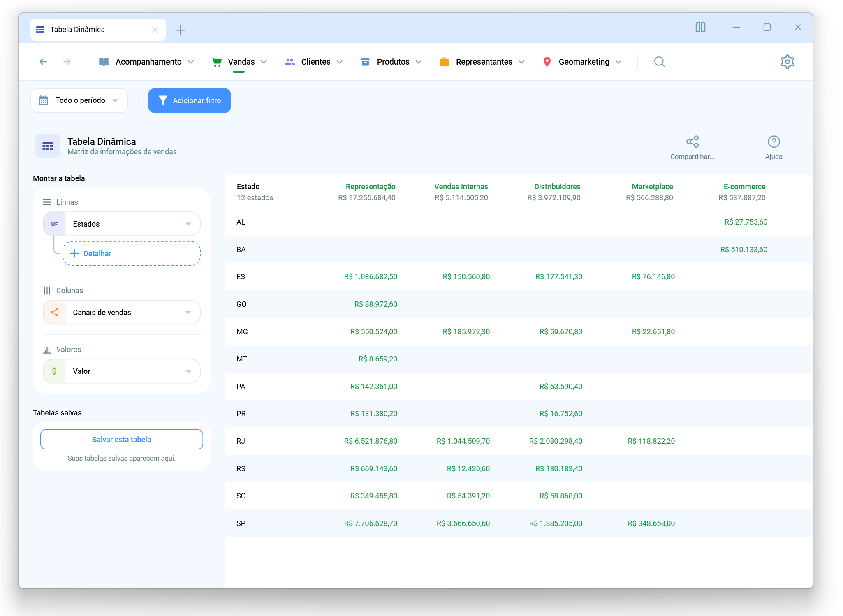Click the Tabela Dinâmica grid icon beside title
This screenshot has height=616, width=843.
48,146
